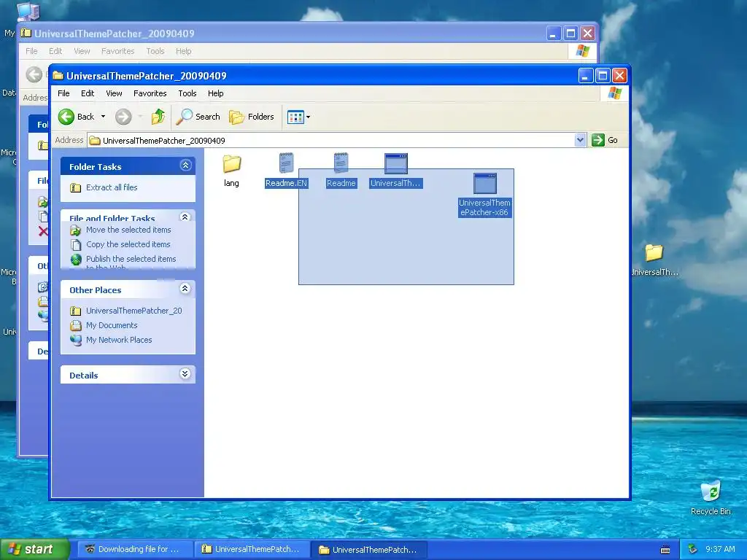Open the Edit menu in front window

coord(88,93)
